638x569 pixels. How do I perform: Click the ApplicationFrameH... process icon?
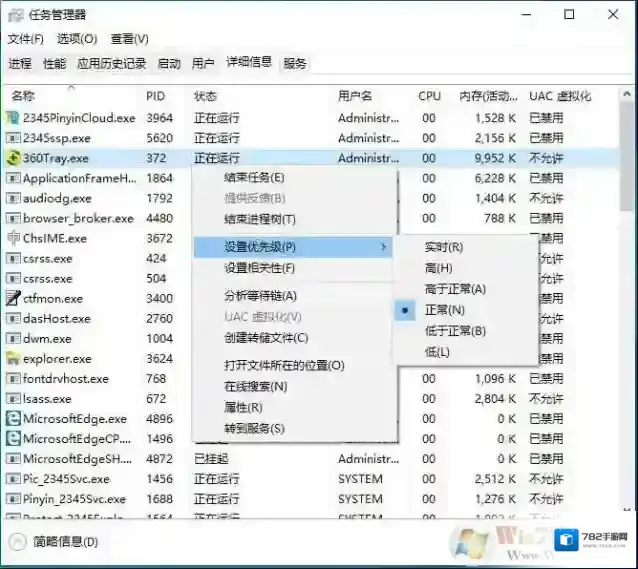pyautogui.click(x=13, y=178)
